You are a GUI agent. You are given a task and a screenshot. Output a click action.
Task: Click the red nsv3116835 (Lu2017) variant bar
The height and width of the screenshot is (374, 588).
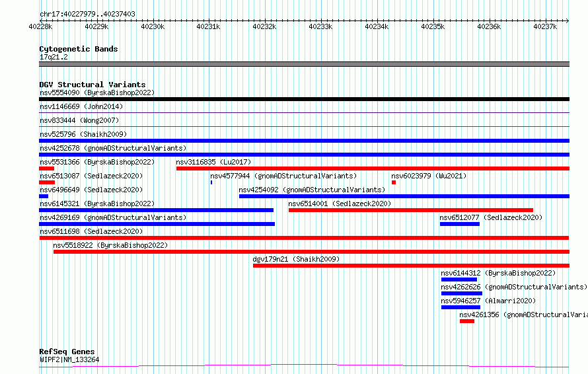point(373,168)
